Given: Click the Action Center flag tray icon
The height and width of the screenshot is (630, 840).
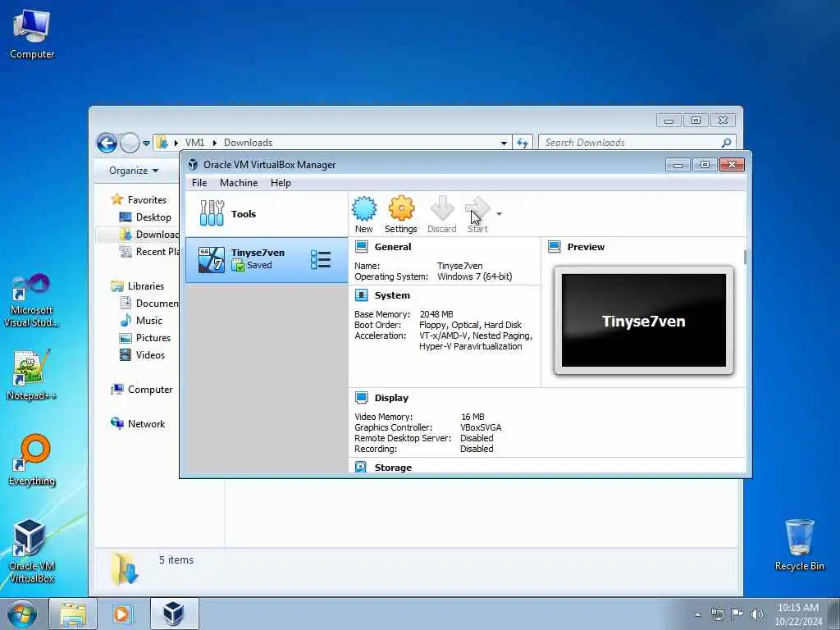Looking at the screenshot, I should 737,614.
